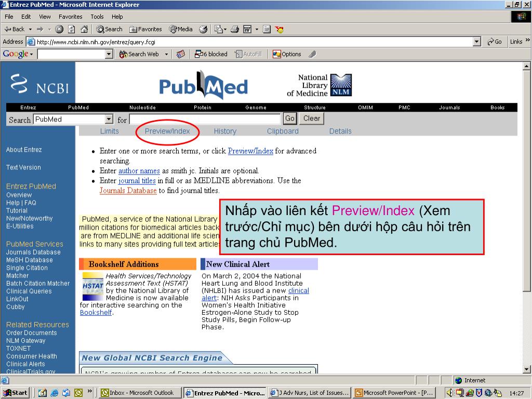Open the Edit menu

click(26, 17)
